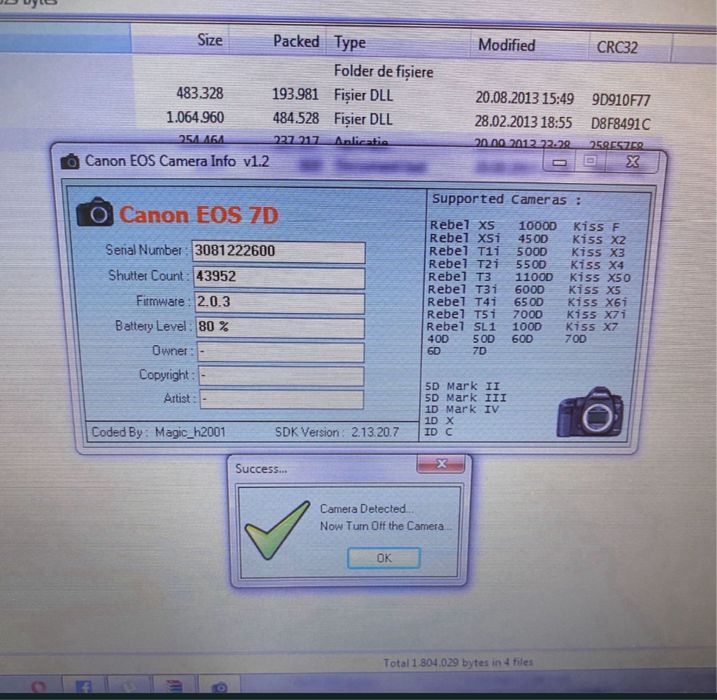Close the Canon EOS Camera Info window
The height and width of the screenshot is (700, 717).
click(x=633, y=161)
